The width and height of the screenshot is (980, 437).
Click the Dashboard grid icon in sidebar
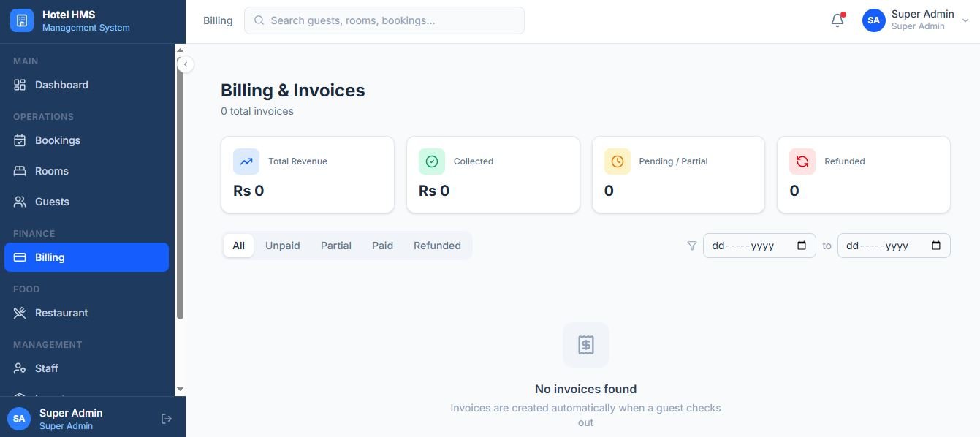[20, 85]
